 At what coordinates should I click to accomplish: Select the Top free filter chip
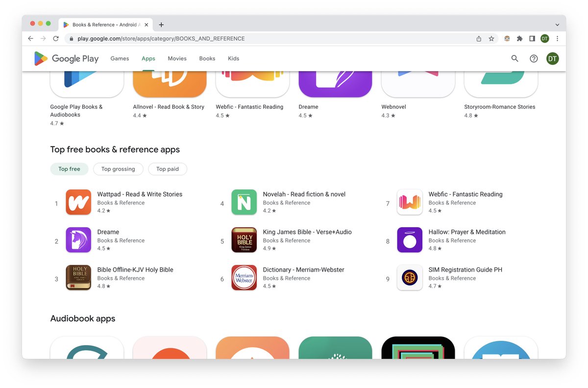(x=69, y=169)
